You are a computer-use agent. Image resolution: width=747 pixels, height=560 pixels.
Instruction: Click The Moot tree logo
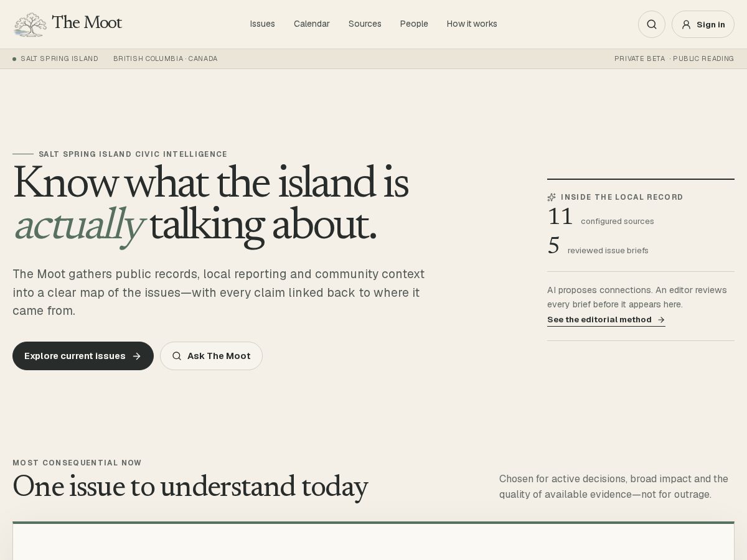pyautogui.click(x=30, y=24)
